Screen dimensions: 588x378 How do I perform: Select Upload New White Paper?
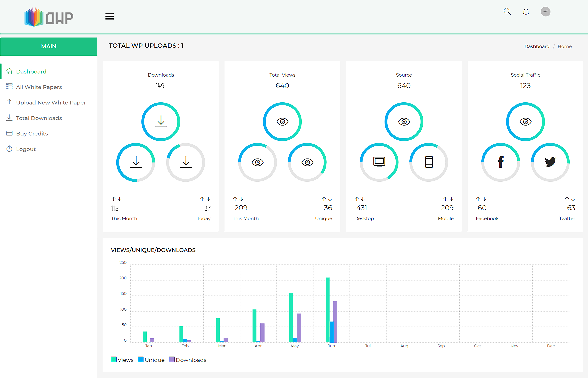click(x=51, y=103)
